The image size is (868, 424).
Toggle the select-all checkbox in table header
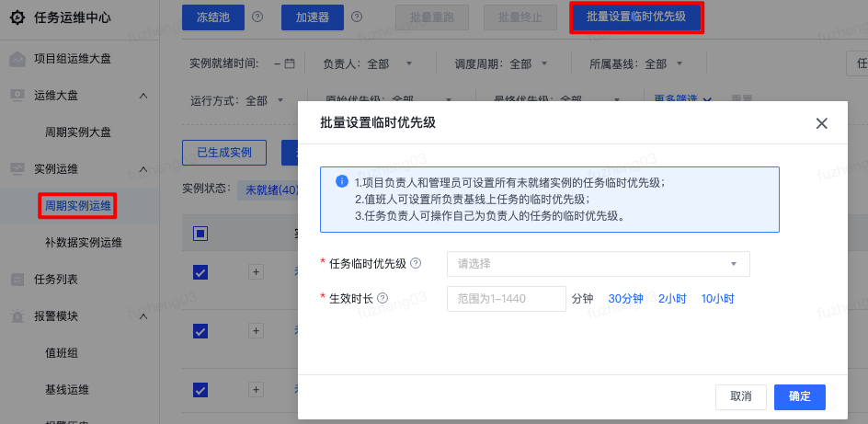click(x=200, y=233)
